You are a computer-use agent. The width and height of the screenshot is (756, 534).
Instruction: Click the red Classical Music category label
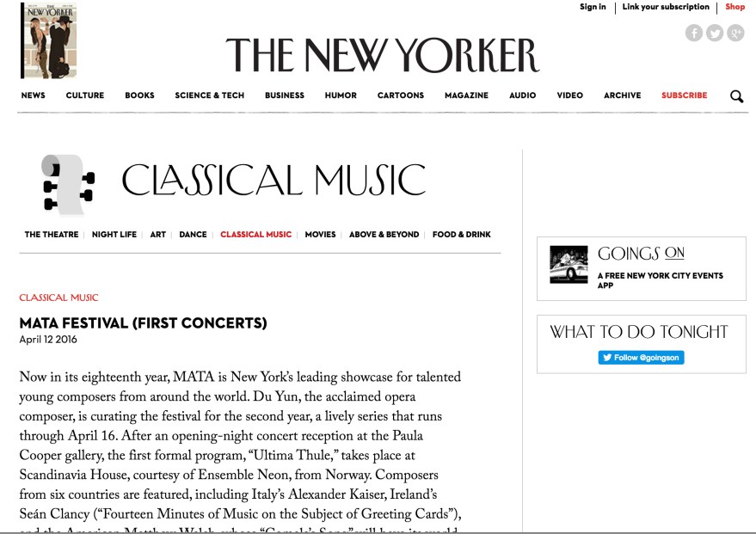59,298
